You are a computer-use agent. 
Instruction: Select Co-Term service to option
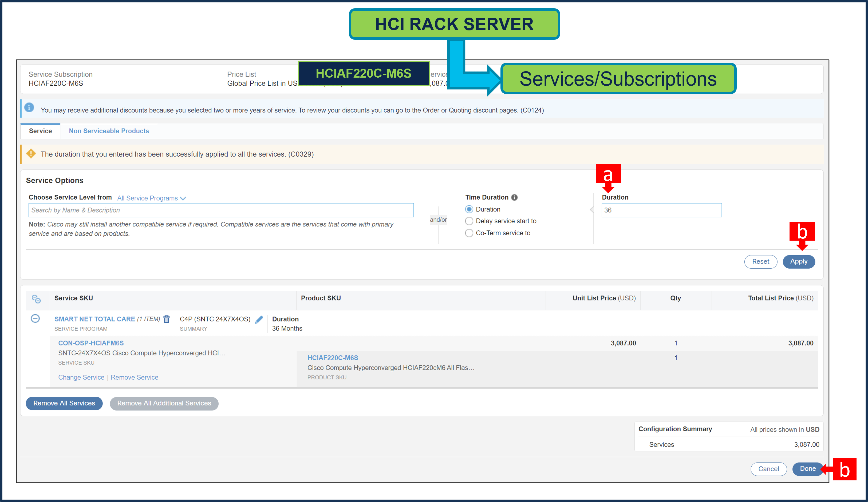pos(469,233)
